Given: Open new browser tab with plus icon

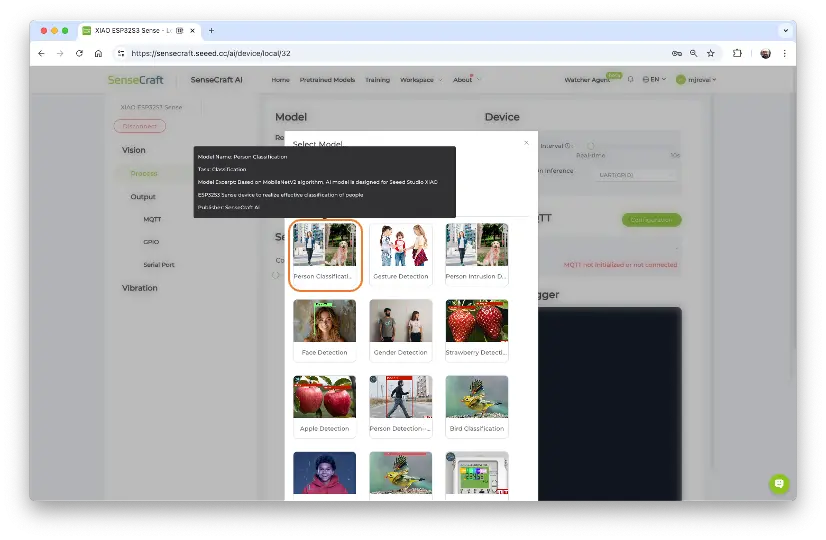Looking at the screenshot, I should point(211,31).
